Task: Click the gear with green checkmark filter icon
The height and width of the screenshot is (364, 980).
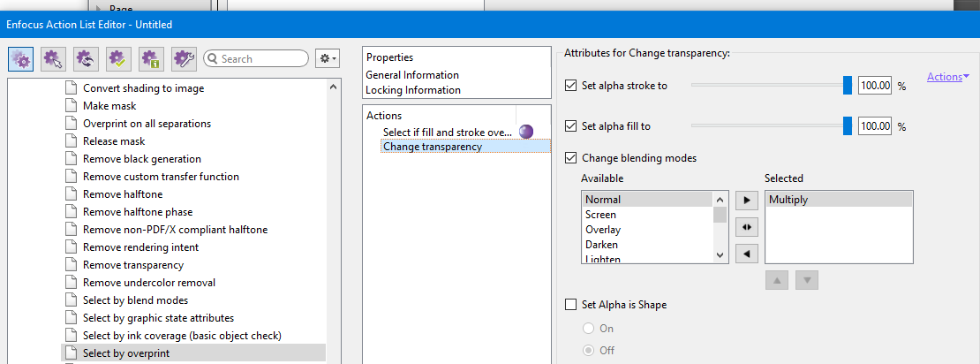Action: point(118,59)
